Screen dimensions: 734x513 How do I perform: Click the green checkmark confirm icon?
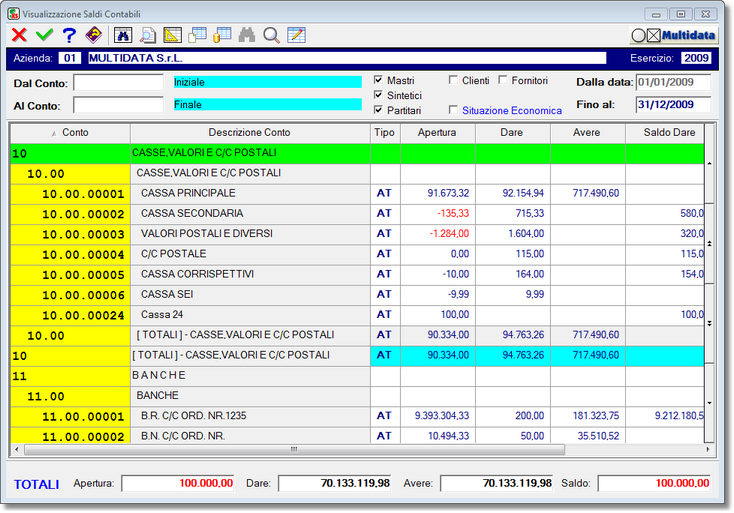44,35
